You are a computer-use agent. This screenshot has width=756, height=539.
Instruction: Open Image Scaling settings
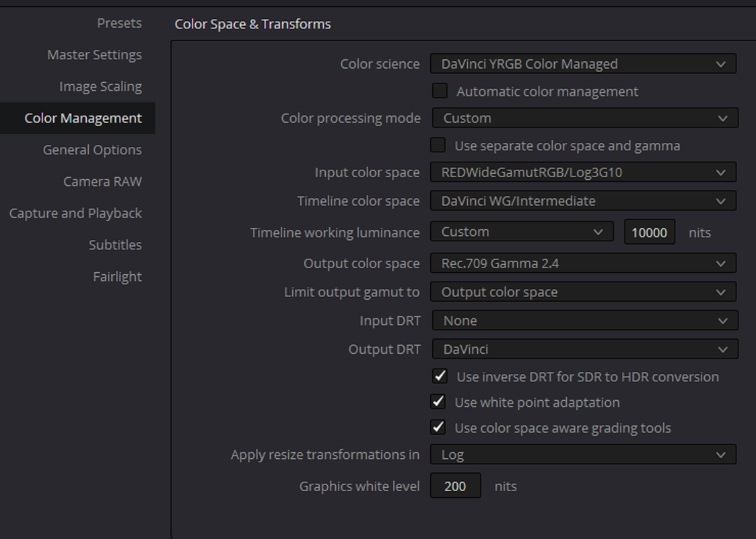tap(100, 86)
